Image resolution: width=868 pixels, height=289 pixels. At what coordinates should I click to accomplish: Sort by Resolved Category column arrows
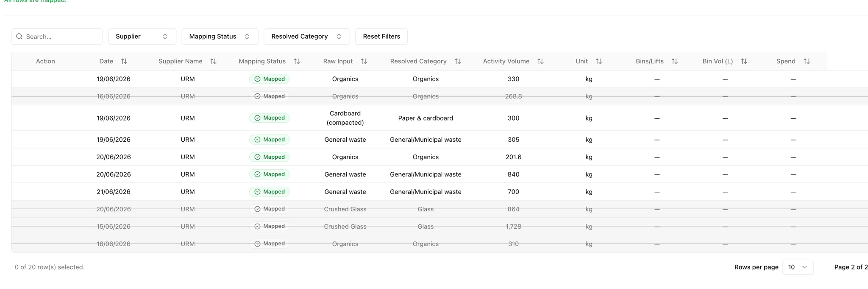click(x=458, y=61)
